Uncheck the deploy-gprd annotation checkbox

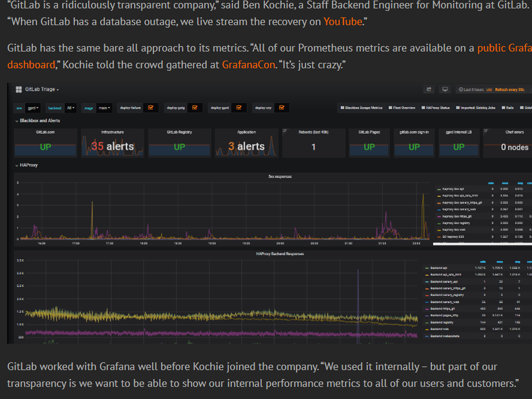pyautogui.click(x=239, y=108)
